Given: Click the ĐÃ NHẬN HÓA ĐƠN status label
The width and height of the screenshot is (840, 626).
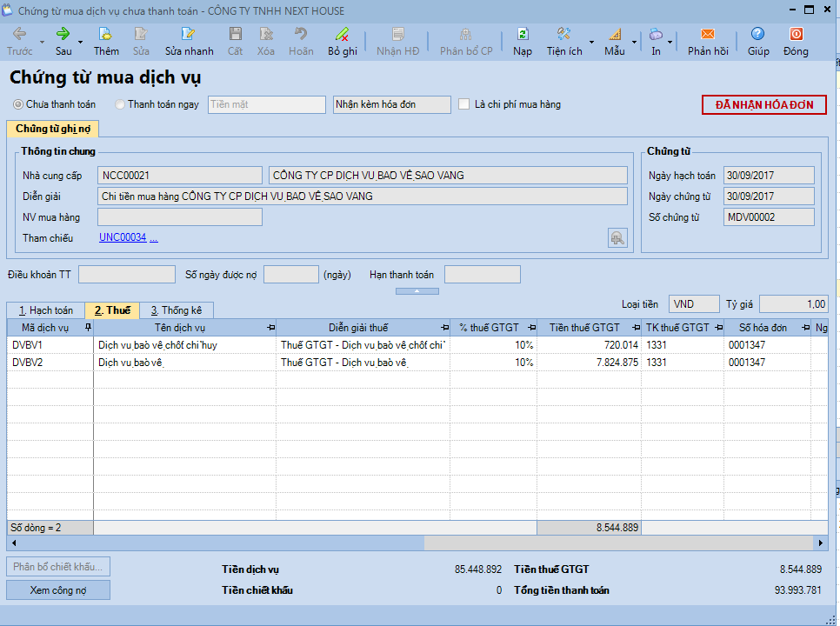Looking at the screenshot, I should [x=764, y=105].
